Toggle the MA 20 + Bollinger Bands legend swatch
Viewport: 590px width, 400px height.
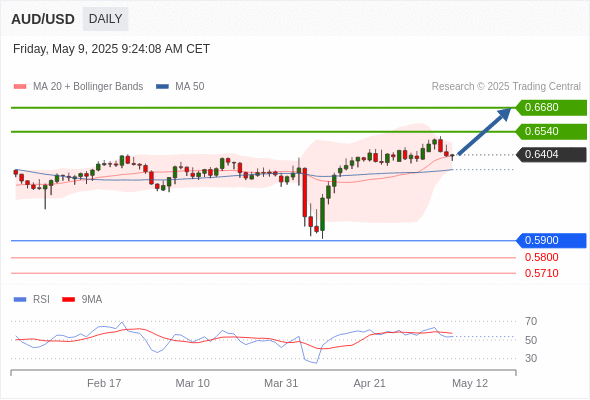pyautogui.click(x=20, y=87)
